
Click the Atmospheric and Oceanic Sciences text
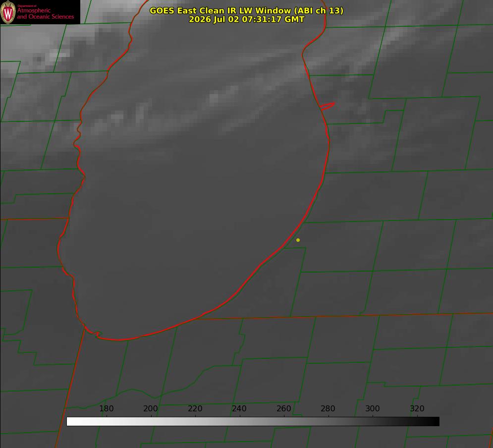(45, 13)
